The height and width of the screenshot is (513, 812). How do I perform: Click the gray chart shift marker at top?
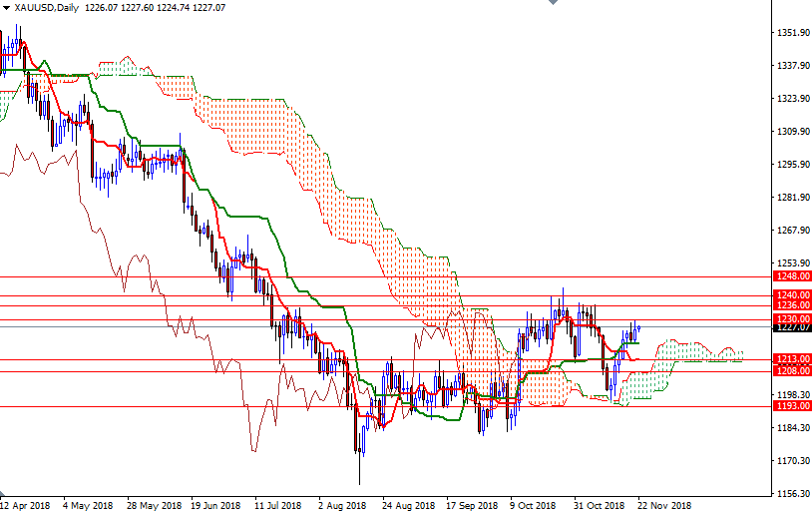[x=553, y=2]
